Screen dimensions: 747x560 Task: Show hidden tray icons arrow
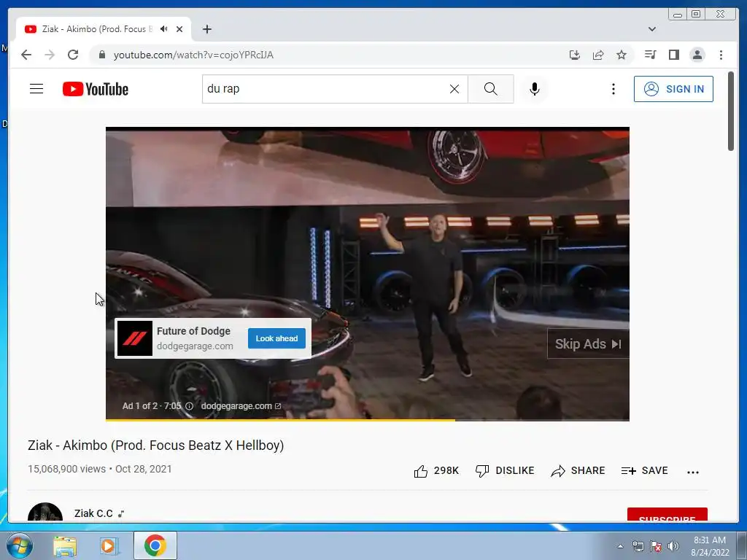(620, 546)
